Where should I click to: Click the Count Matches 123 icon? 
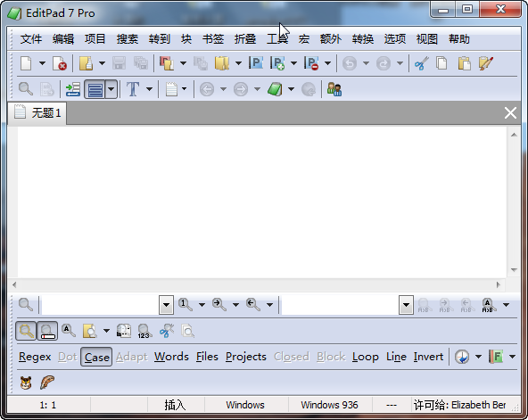(144, 331)
